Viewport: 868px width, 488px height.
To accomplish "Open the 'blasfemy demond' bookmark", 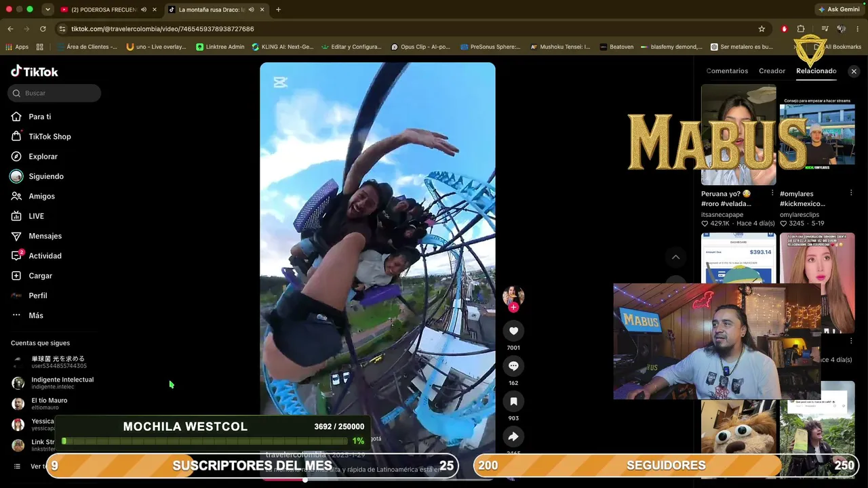I will 671,47.
